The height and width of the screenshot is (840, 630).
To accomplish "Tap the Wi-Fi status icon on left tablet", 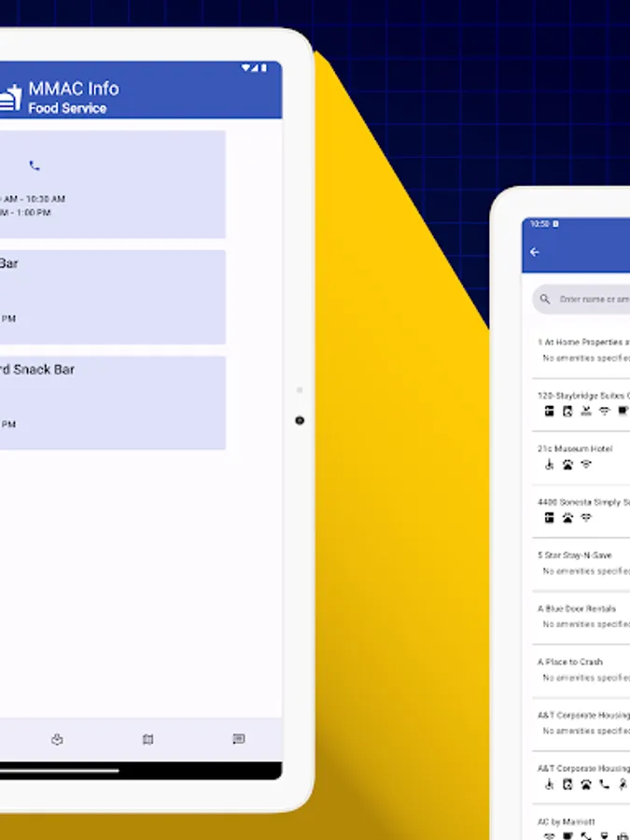I will [245, 68].
